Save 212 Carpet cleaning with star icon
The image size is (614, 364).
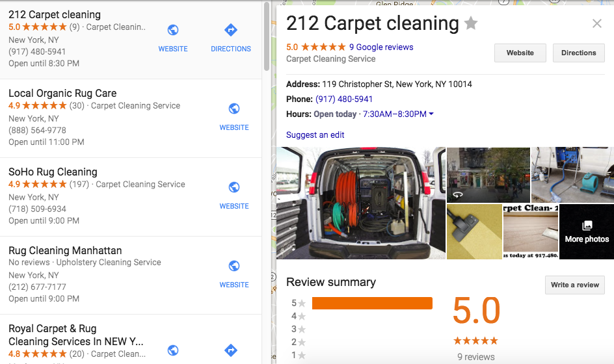[471, 23]
